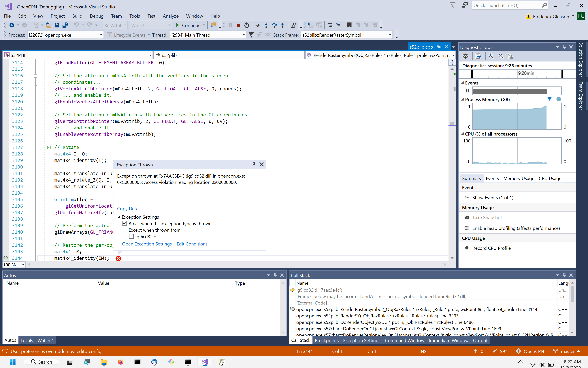Save the current file

[x=57, y=25]
